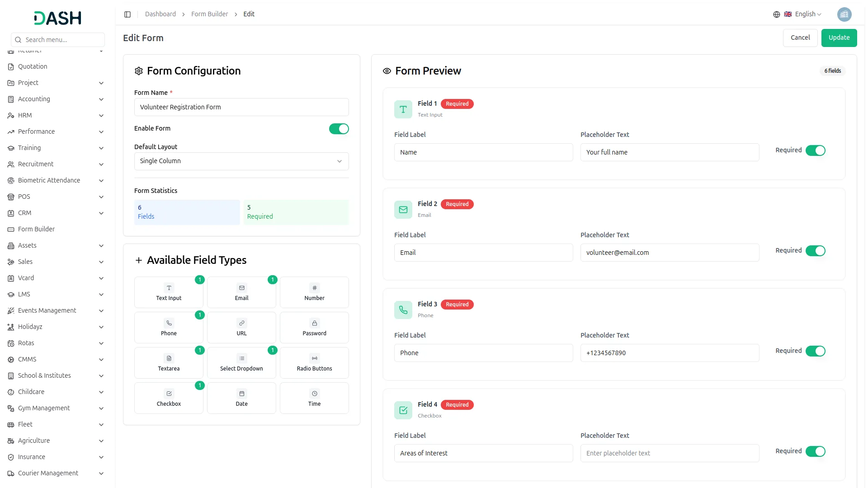Expand the HRM sidebar section
Screen dimensions: 868x488
[x=25, y=115]
